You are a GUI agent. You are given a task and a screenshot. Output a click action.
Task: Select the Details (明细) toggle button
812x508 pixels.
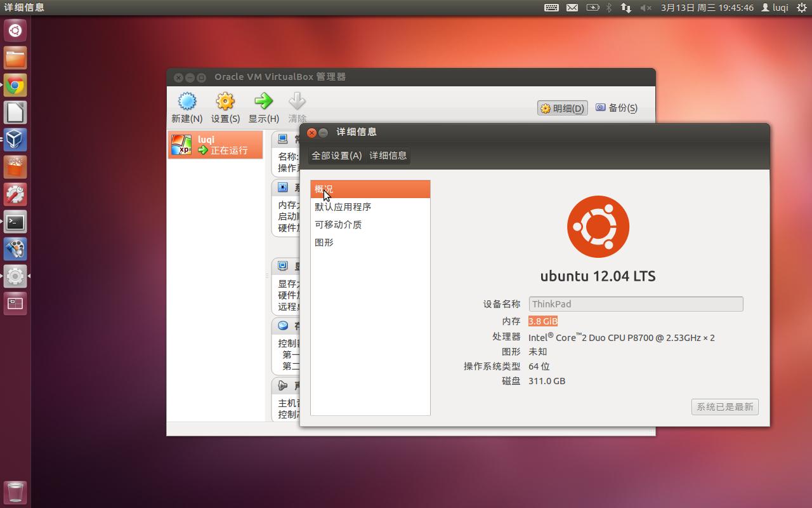tap(562, 108)
